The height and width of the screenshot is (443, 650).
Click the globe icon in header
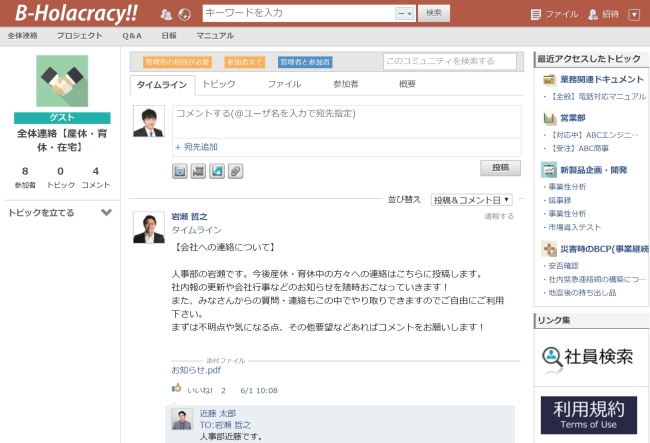[x=184, y=14]
